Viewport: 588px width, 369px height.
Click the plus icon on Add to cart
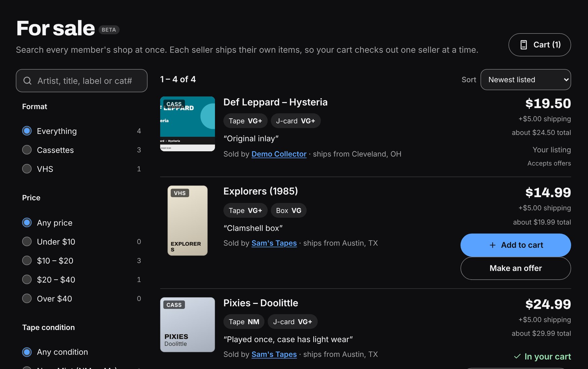tap(493, 245)
